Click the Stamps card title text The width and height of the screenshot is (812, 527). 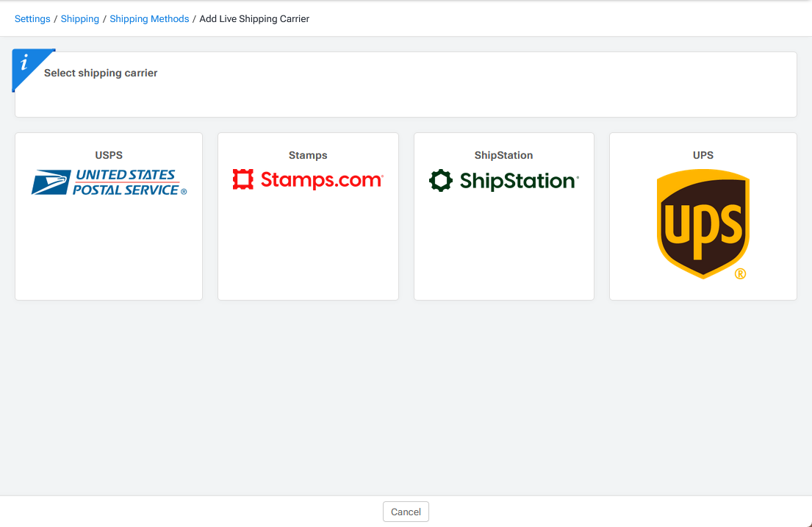(308, 155)
